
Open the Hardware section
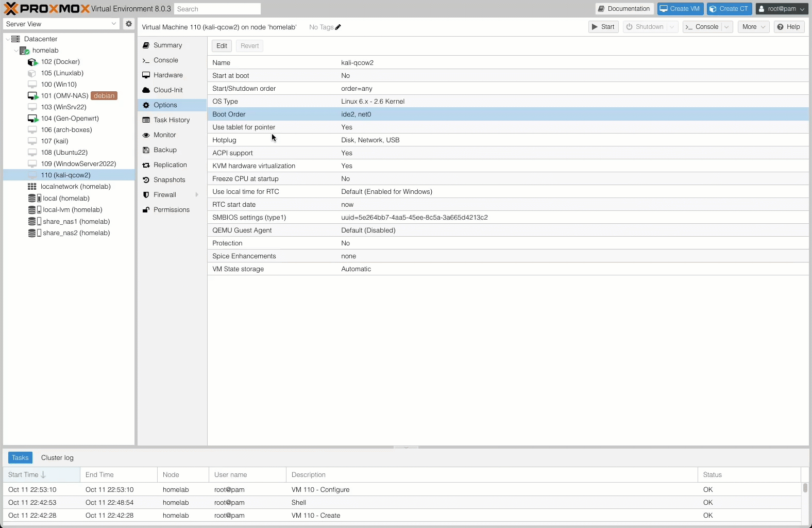point(172,75)
